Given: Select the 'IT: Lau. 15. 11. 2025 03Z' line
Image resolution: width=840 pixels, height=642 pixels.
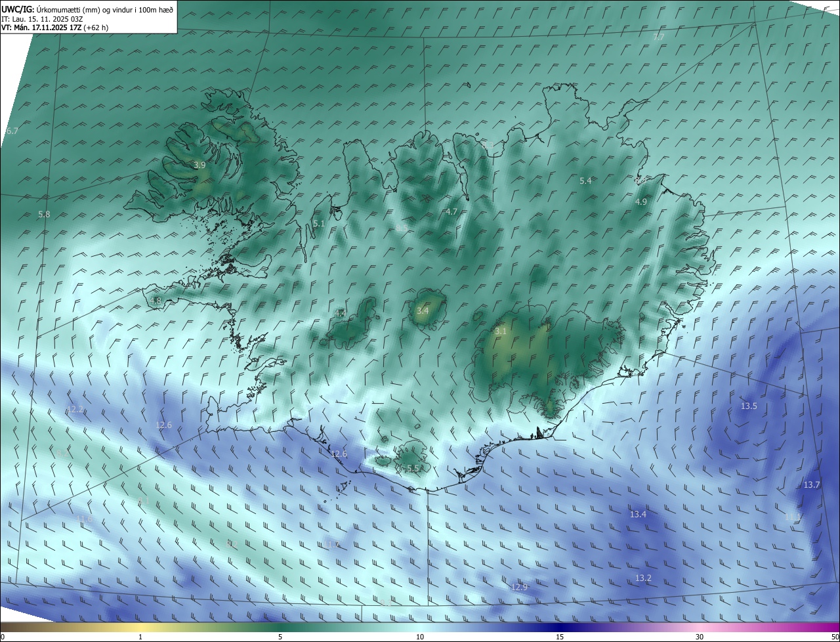Looking at the screenshot, I should tap(42, 18).
